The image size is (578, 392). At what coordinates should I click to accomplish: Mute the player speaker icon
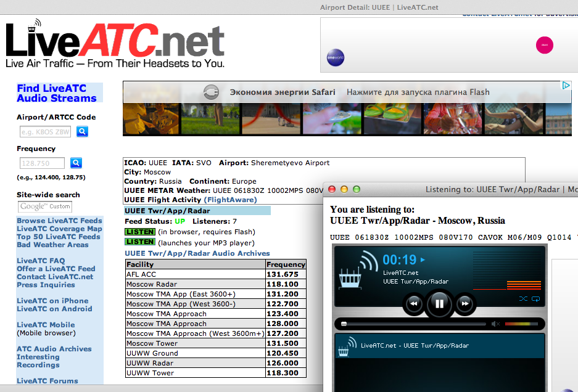495,324
